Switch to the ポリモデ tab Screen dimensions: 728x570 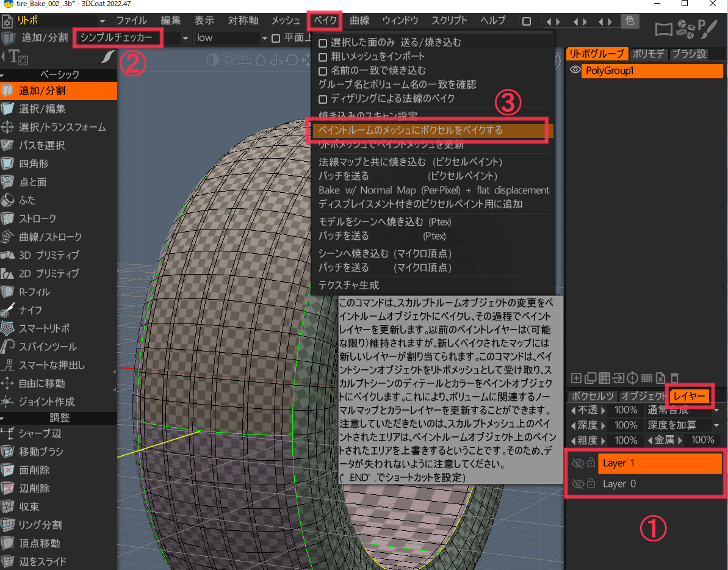pyautogui.click(x=649, y=54)
